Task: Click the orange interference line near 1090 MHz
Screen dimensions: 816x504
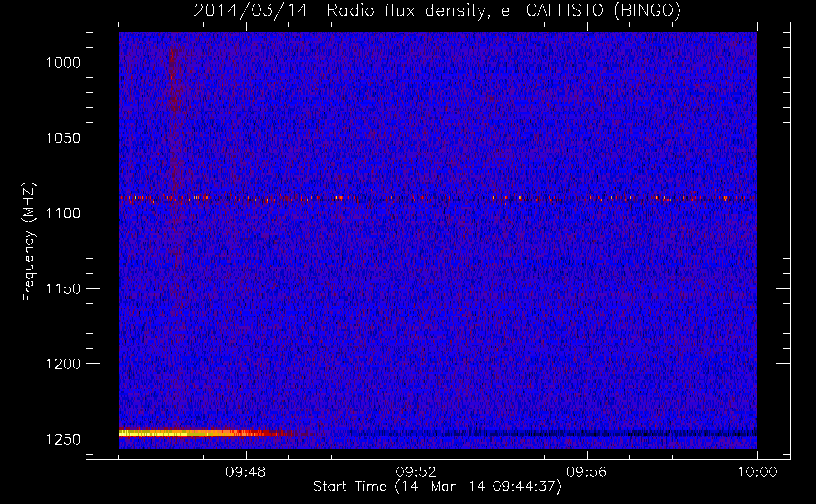Action: [438, 198]
